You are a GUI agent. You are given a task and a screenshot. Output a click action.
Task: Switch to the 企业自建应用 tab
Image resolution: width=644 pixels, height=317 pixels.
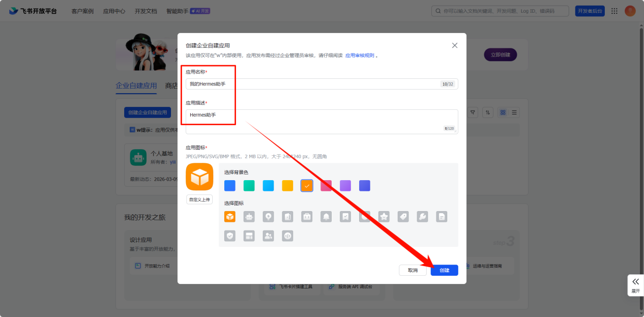point(136,85)
